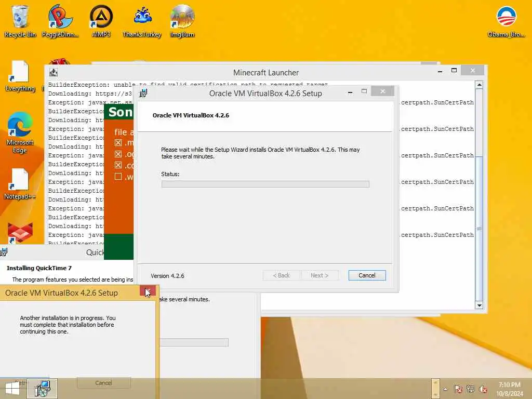Open ThanksTurkey desktop icon
The width and height of the screenshot is (532, 399).
pos(142,21)
